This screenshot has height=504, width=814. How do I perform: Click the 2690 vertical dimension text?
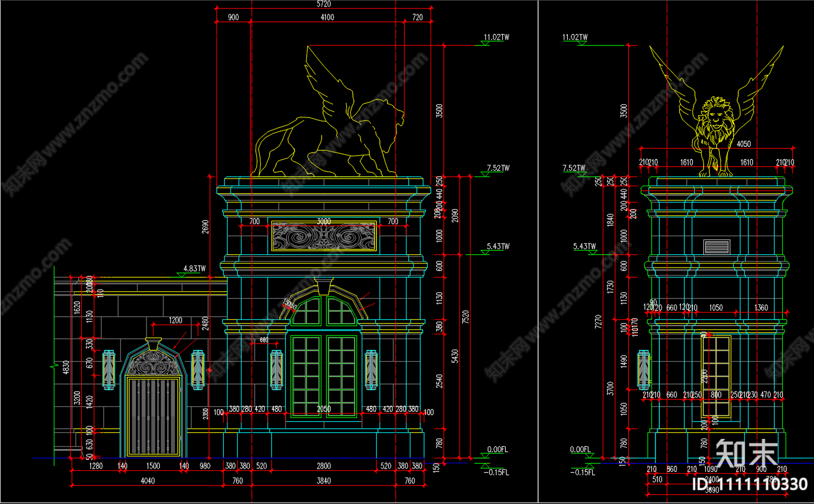click(x=205, y=227)
